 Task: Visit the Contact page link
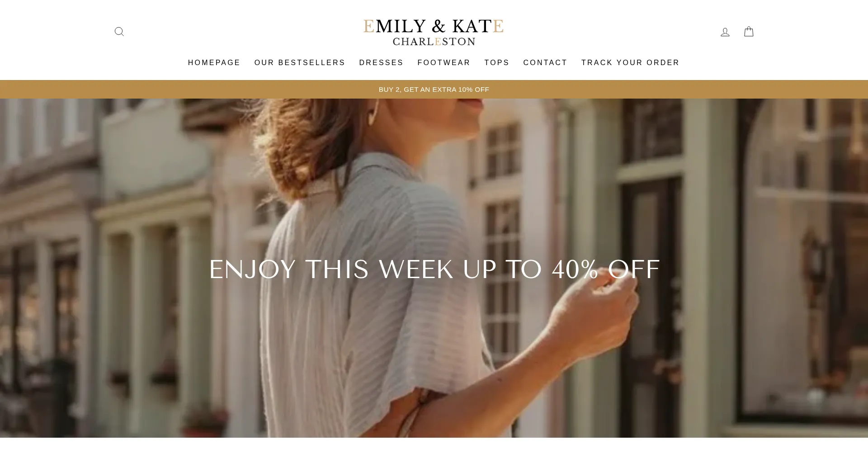(x=545, y=62)
